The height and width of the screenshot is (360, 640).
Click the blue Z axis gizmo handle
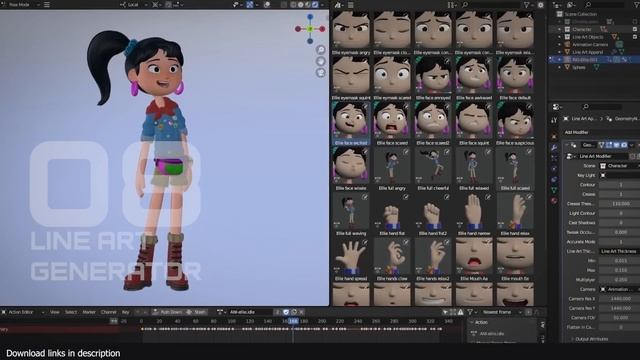pyautogui.click(x=310, y=17)
